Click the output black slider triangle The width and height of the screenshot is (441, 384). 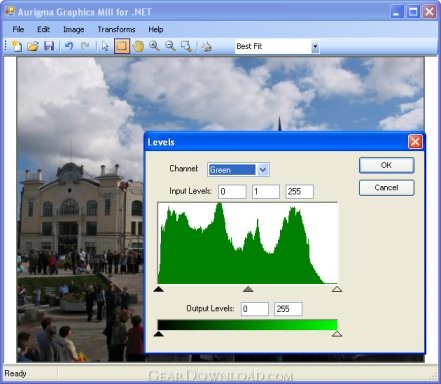coord(159,334)
